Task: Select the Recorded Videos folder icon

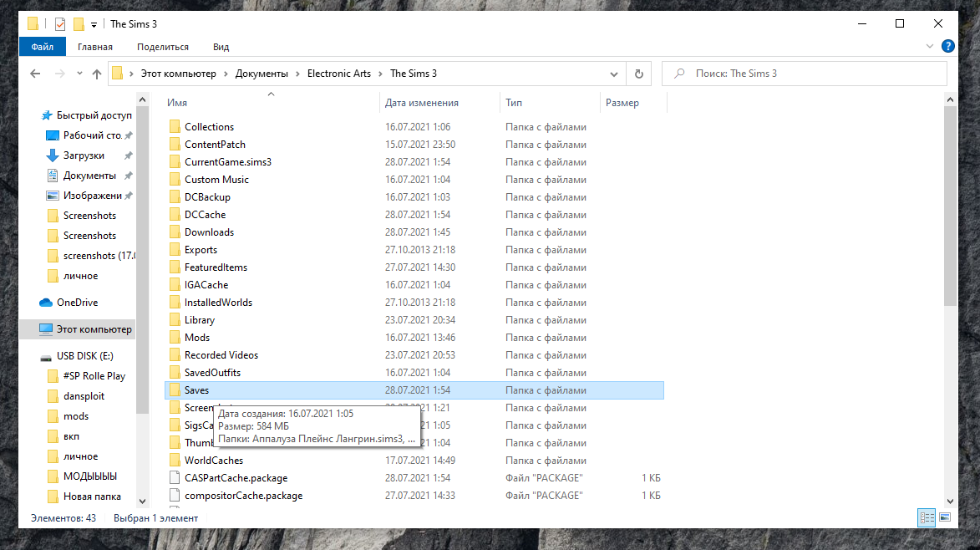Action: 175,355
